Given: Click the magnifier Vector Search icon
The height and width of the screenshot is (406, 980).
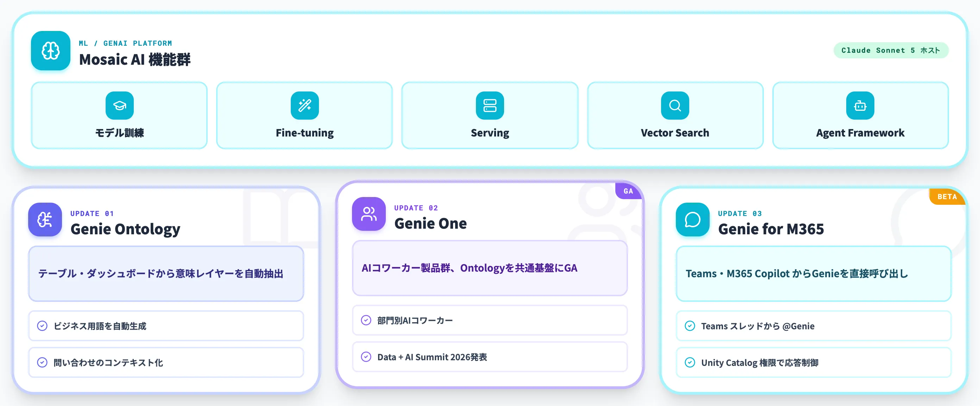Looking at the screenshot, I should (x=675, y=105).
